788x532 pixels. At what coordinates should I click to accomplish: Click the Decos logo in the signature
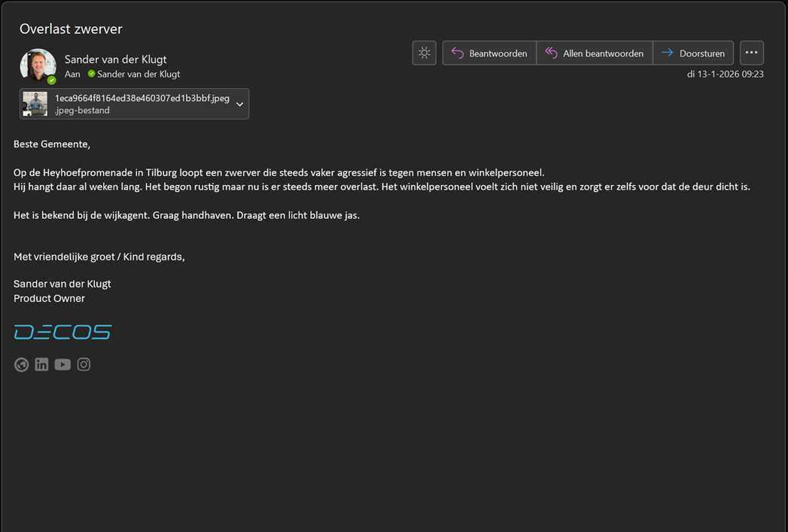[62, 331]
